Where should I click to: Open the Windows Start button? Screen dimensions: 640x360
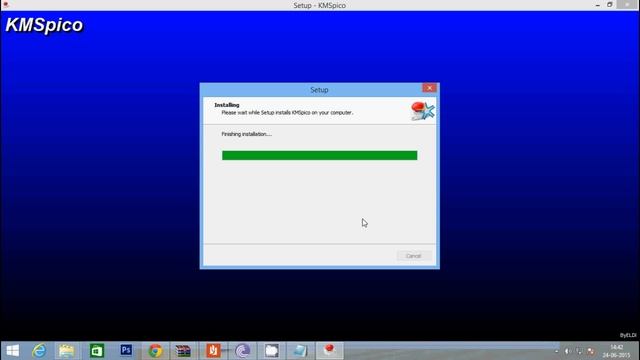tap(13, 351)
